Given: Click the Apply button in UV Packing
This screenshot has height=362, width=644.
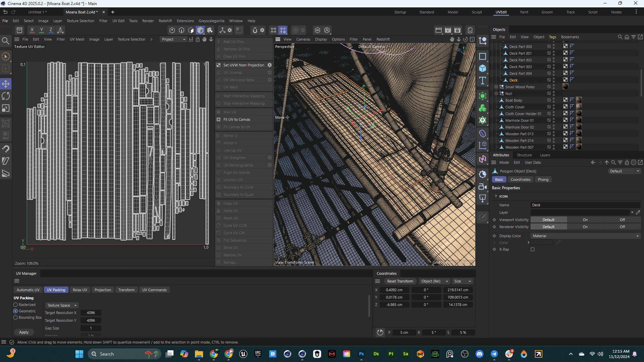Looking at the screenshot, I should coord(24,332).
